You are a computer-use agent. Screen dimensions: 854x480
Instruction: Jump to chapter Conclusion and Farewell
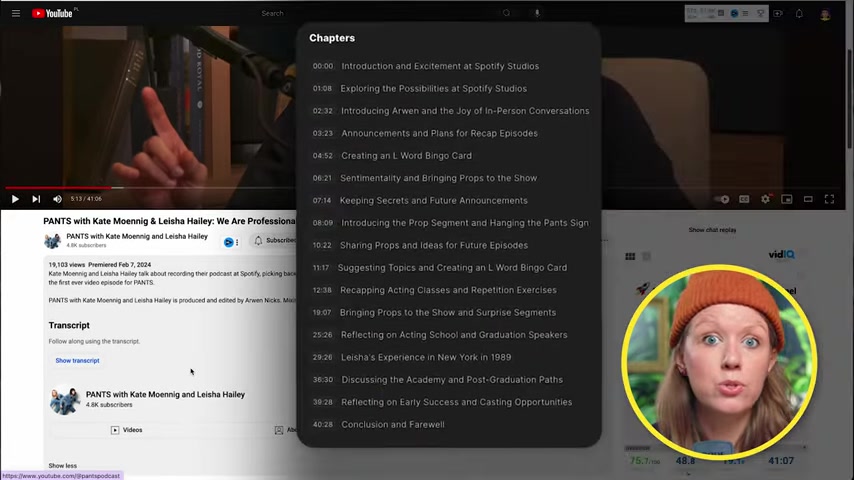click(393, 424)
